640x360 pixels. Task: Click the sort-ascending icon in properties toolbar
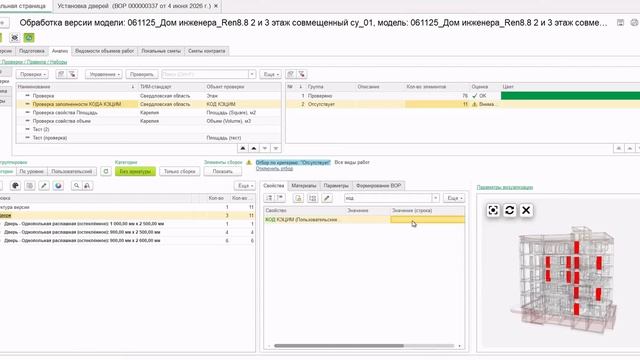point(269,198)
